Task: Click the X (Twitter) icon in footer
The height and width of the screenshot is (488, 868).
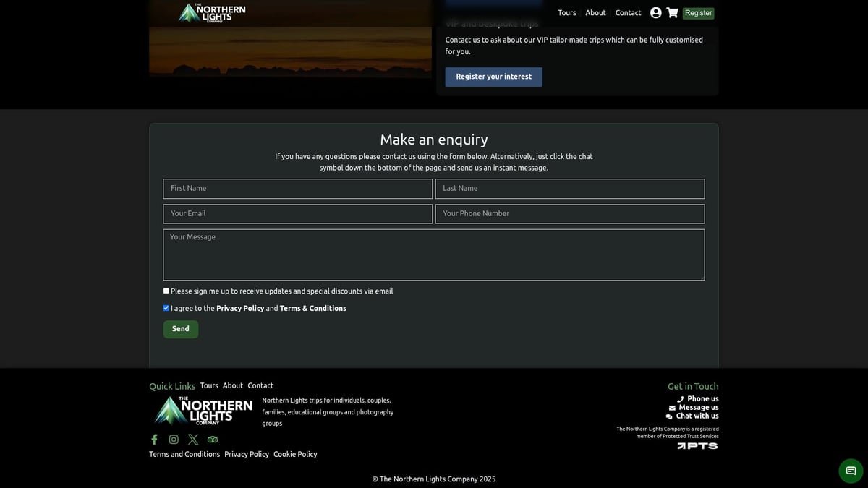Action: point(193,440)
